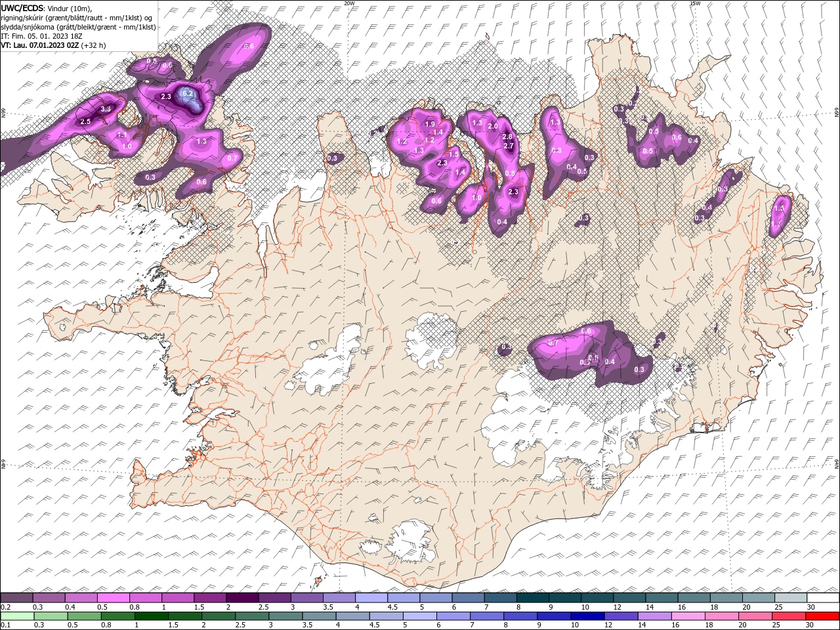Image resolution: width=840 pixels, height=630 pixels.
Task: Click the UWC/ECDS title in the header box
Action: click(22, 8)
